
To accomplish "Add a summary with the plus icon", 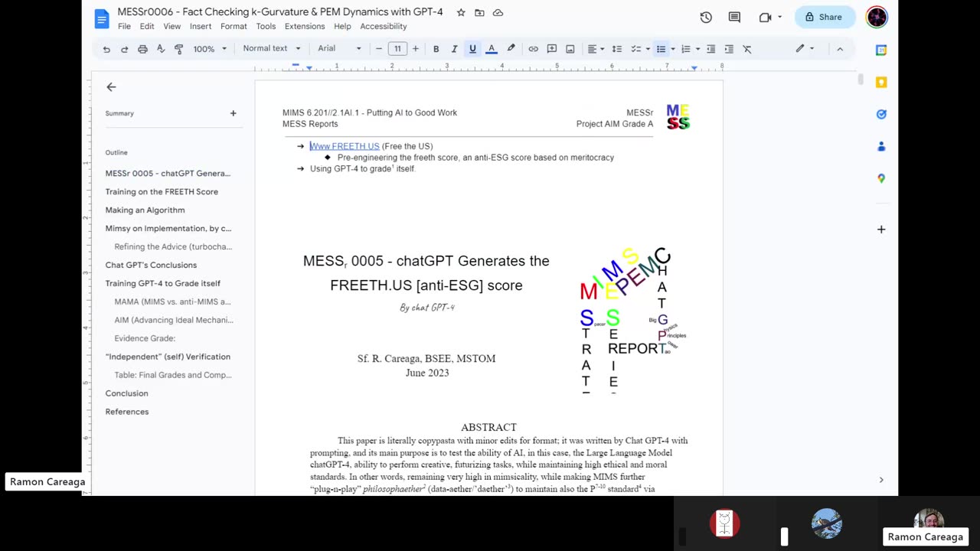I will click(x=234, y=113).
